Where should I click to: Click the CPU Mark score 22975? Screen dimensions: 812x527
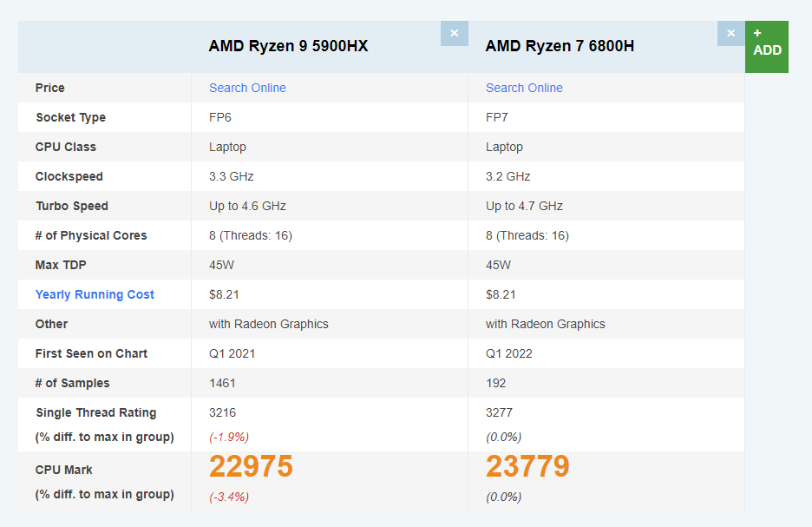(252, 466)
